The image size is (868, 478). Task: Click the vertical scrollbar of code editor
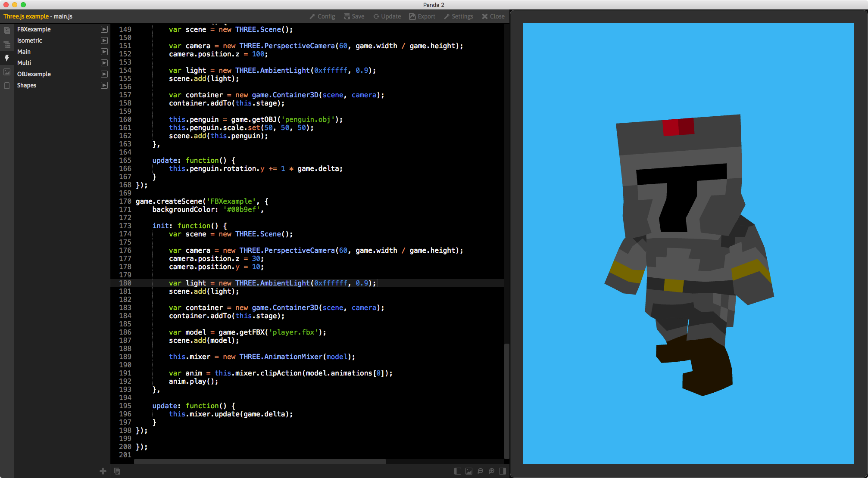coord(507,400)
